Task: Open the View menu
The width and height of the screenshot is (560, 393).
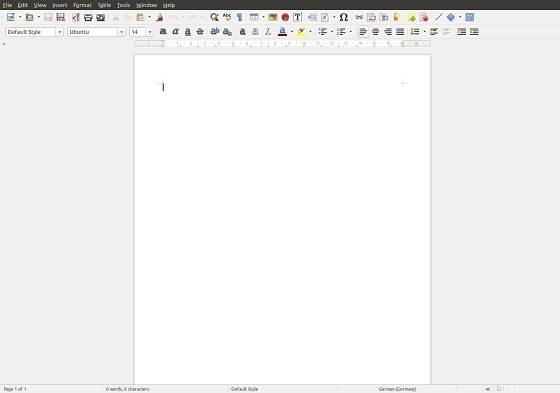Action: coord(40,5)
